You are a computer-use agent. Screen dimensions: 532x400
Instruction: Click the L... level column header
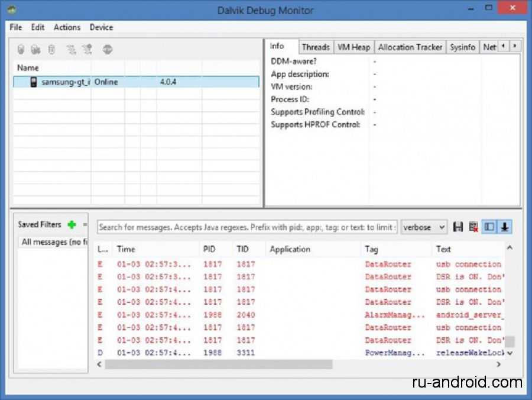[x=102, y=249]
